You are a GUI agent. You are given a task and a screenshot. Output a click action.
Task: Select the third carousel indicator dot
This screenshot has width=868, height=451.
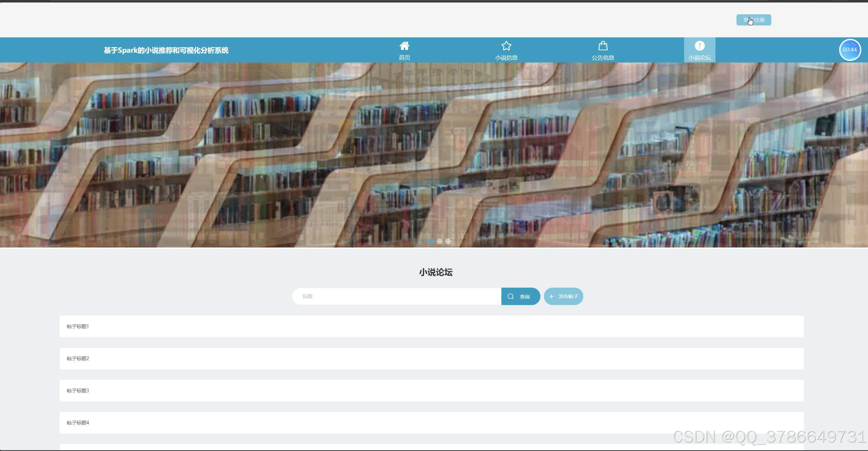(x=448, y=241)
